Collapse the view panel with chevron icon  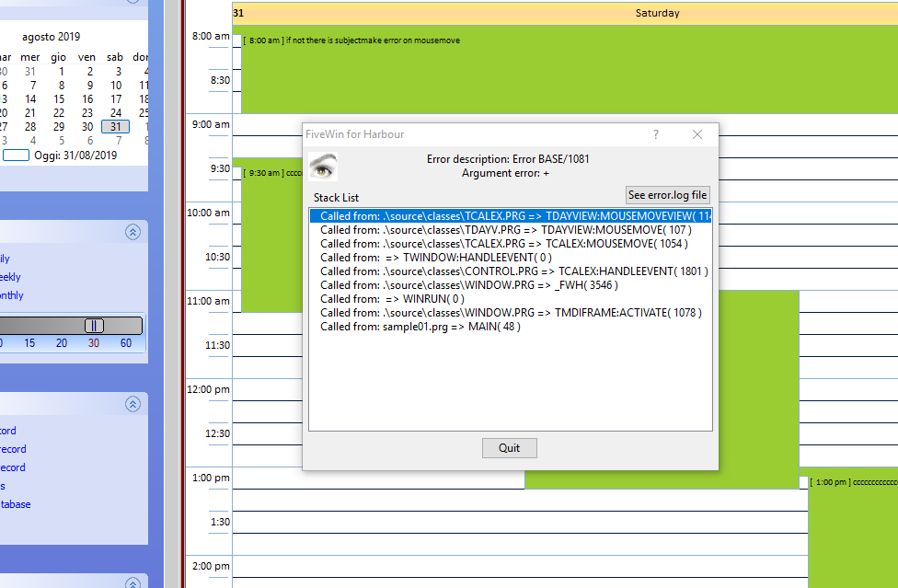coord(132,232)
